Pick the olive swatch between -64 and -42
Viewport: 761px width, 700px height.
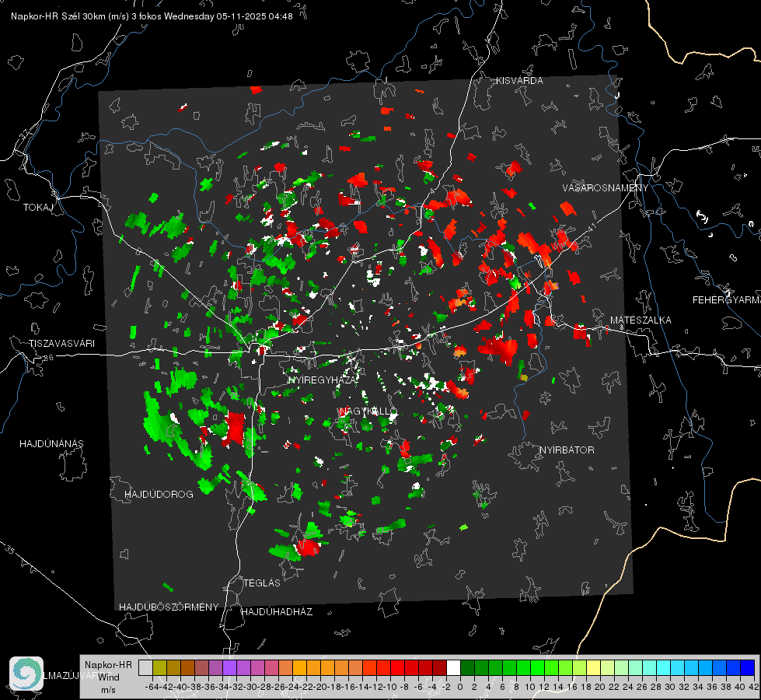pyautogui.click(x=159, y=667)
